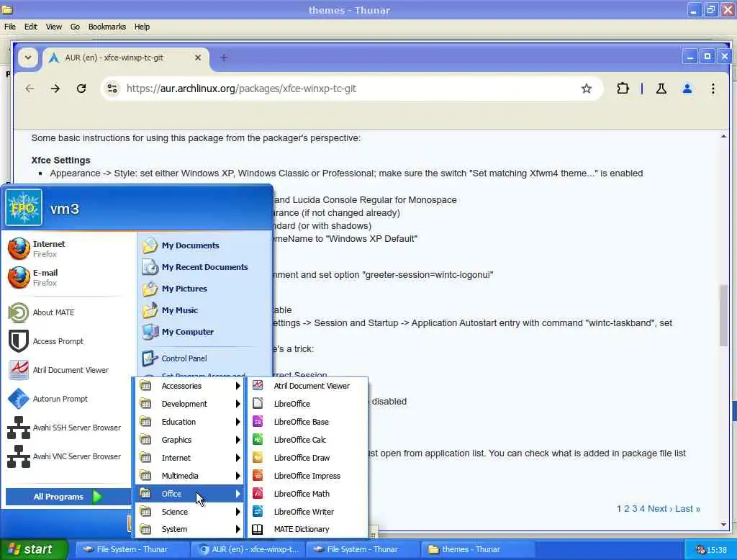
Task: Expand the Internet submenu
Action: [189, 458]
